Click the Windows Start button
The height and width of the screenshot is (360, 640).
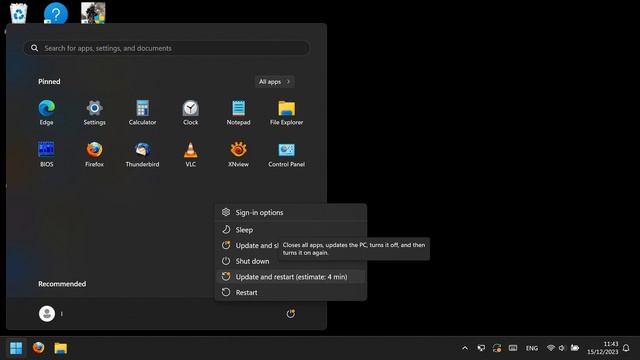[x=16, y=348]
